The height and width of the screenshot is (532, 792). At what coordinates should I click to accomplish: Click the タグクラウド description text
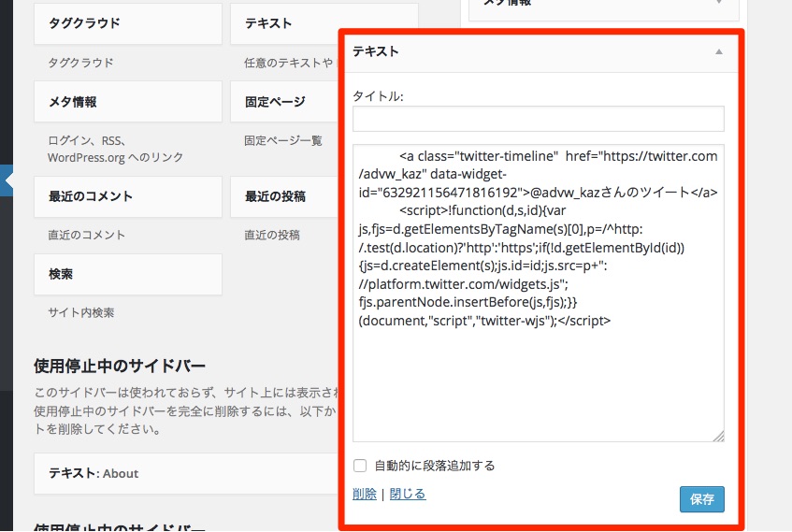click(x=80, y=63)
